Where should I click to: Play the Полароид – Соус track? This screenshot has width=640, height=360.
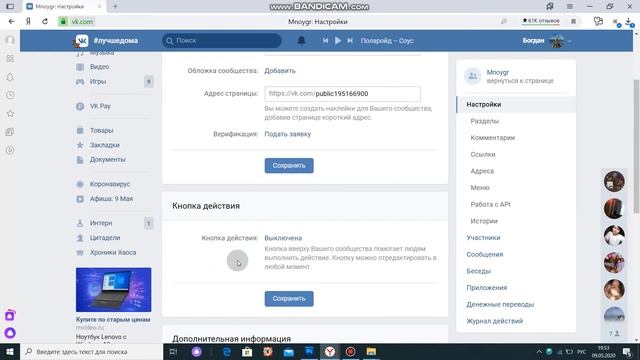[x=338, y=40]
